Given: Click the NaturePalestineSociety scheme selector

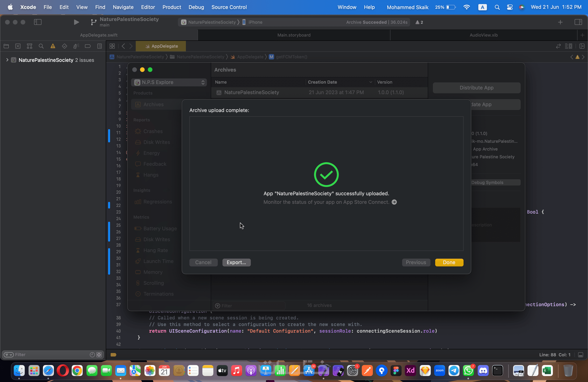Looking at the screenshot, I should click(208, 22).
